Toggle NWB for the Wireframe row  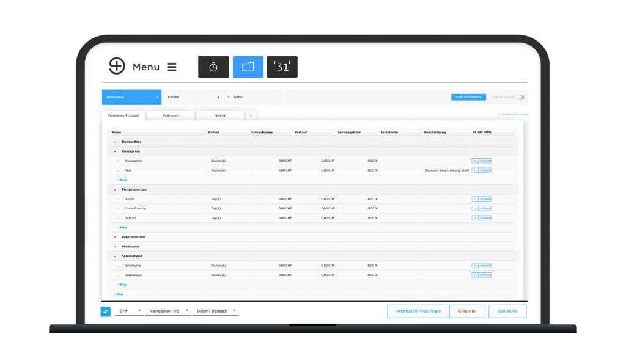488,266
